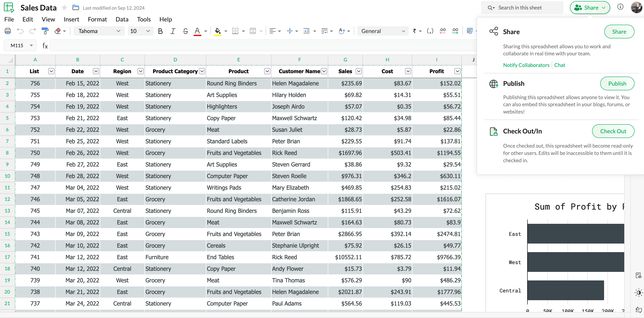The width and height of the screenshot is (644, 318).
Task: Open the Data menu
Action: tap(122, 19)
